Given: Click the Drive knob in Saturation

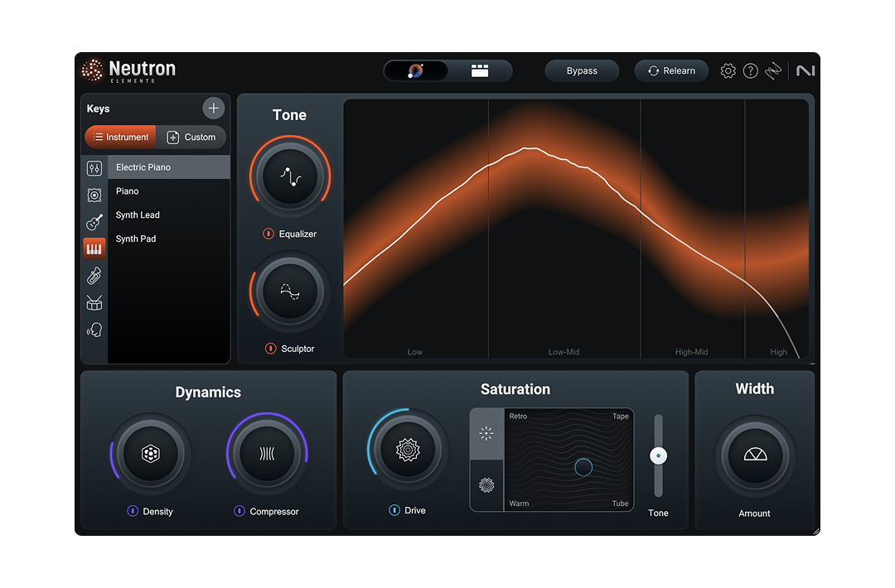Looking at the screenshot, I should [407, 450].
